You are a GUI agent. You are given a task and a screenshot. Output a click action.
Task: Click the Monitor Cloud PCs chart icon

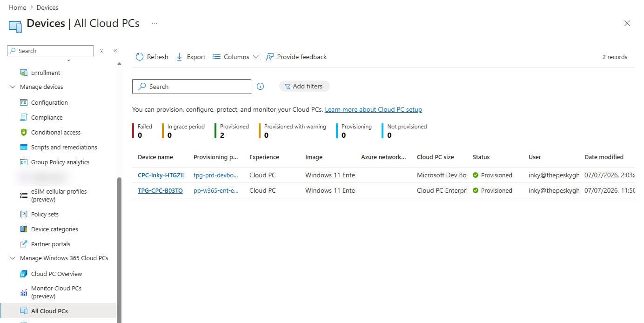coord(24,292)
